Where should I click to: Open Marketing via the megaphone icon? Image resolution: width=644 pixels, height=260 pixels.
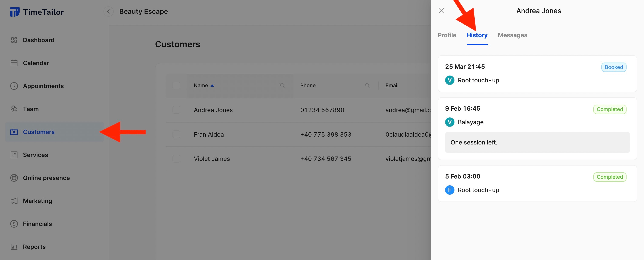14,201
